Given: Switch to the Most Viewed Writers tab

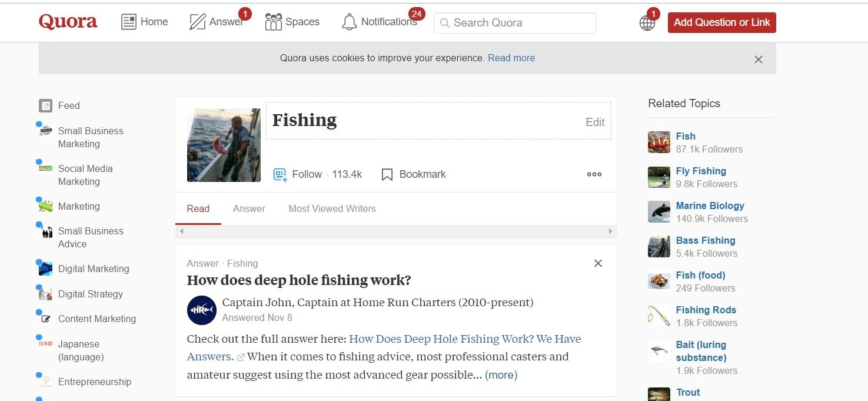Looking at the screenshot, I should point(332,208).
